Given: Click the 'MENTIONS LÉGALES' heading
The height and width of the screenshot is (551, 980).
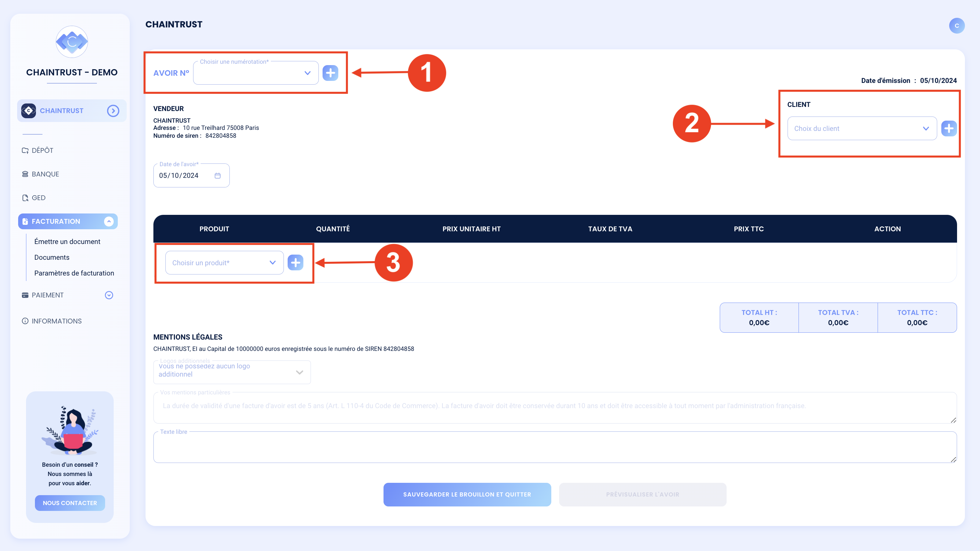Looking at the screenshot, I should point(188,337).
